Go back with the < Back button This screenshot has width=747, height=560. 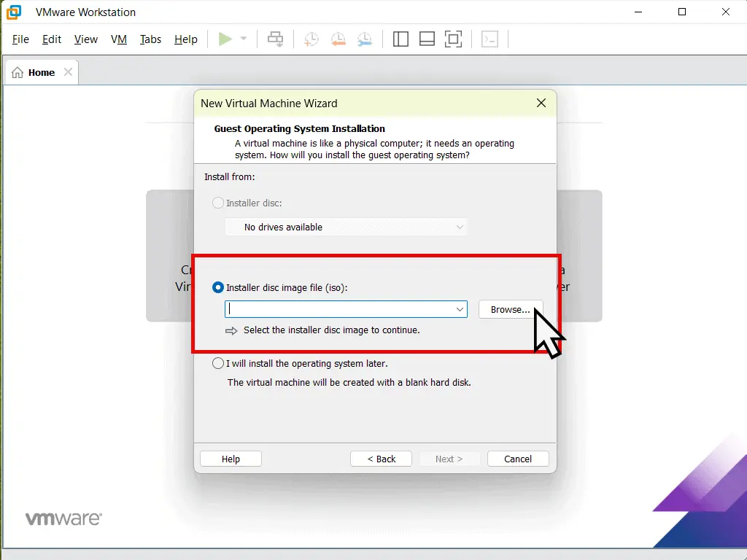[381, 459]
